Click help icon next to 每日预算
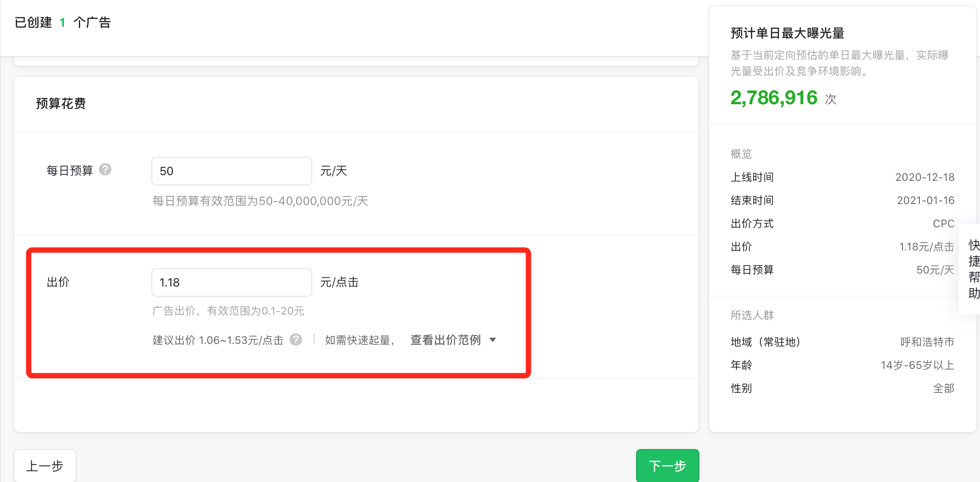The image size is (980, 482). click(x=105, y=170)
